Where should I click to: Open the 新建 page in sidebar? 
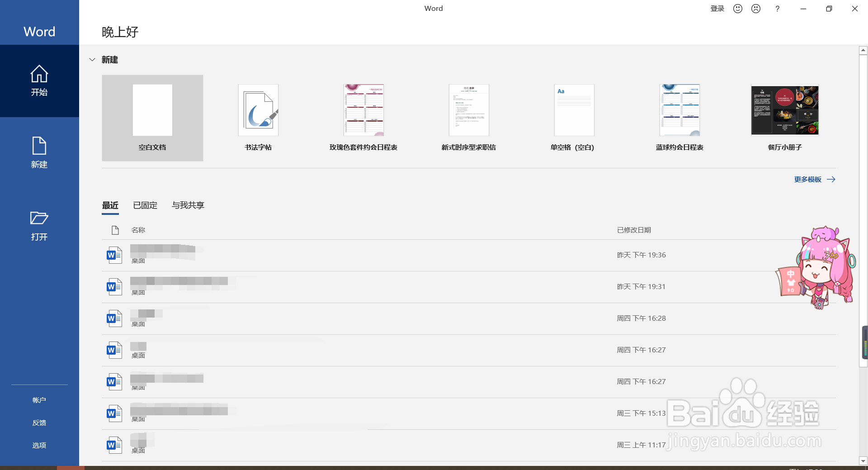39,153
